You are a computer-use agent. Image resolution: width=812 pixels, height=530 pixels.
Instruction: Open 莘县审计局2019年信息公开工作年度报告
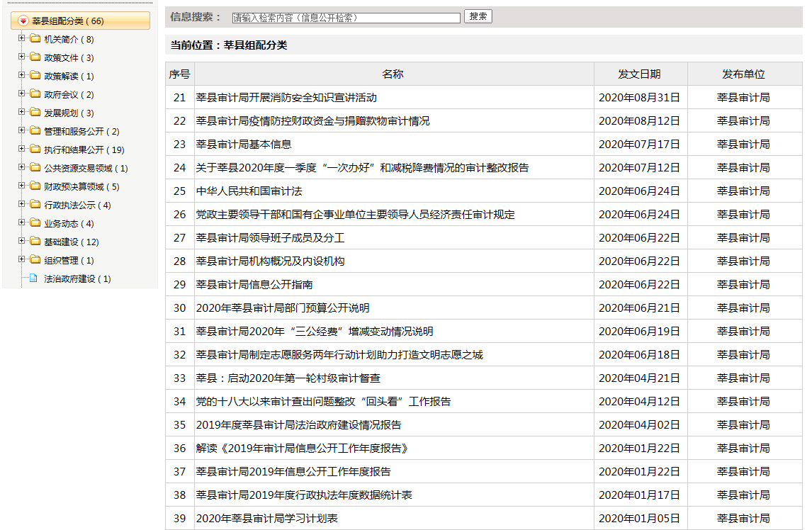pos(293,471)
